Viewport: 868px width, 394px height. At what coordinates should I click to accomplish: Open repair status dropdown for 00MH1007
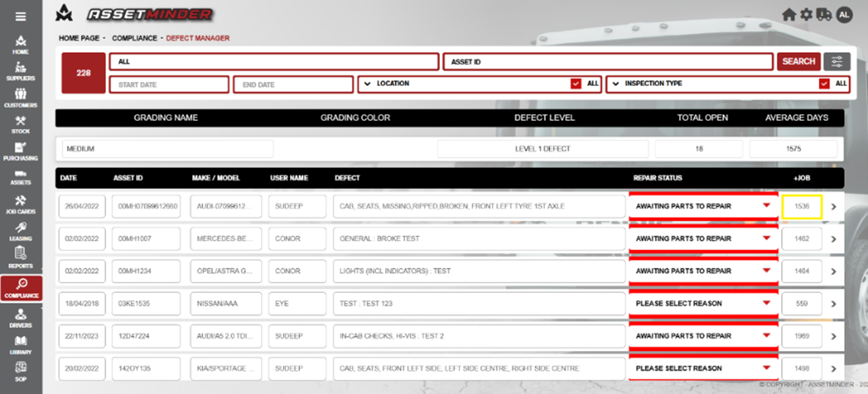click(x=703, y=239)
